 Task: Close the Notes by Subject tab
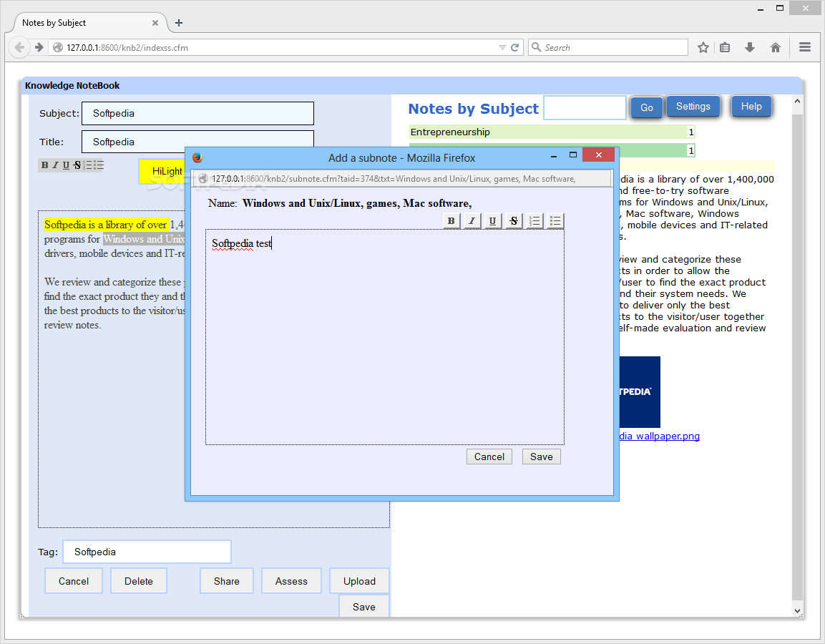[155, 23]
